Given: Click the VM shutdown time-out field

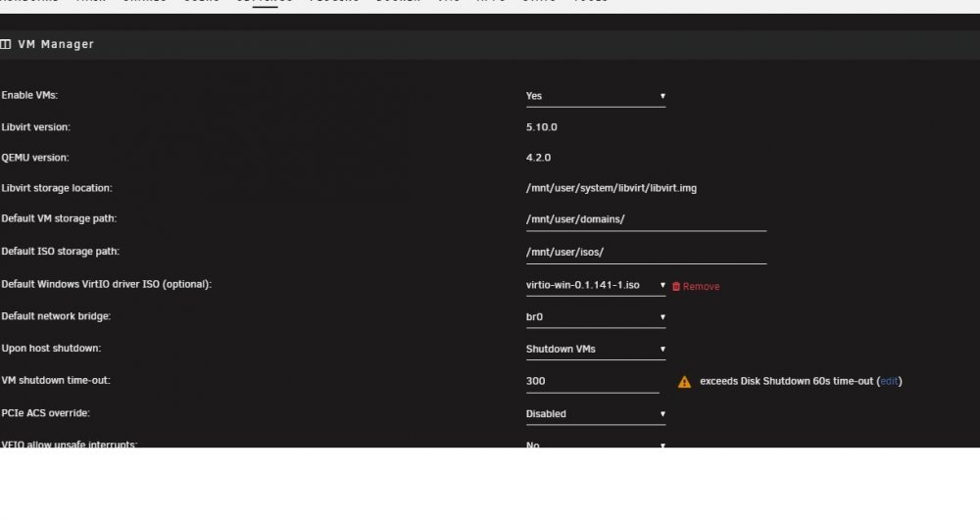Looking at the screenshot, I should (x=593, y=382).
